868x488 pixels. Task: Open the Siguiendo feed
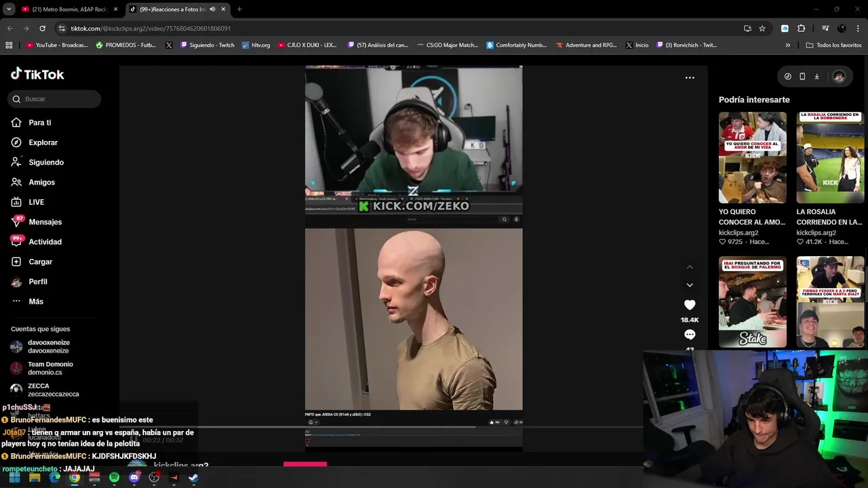point(37,162)
